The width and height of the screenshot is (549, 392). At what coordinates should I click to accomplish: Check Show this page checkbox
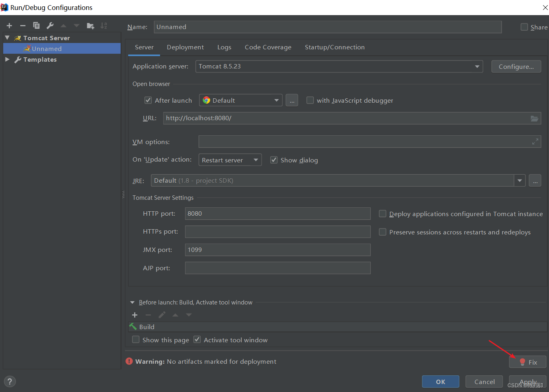(x=136, y=339)
